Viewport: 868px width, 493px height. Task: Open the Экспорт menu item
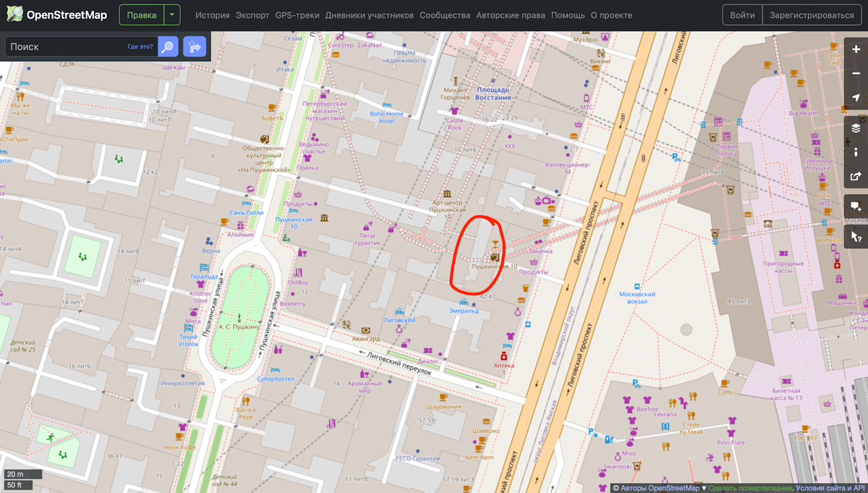[252, 15]
